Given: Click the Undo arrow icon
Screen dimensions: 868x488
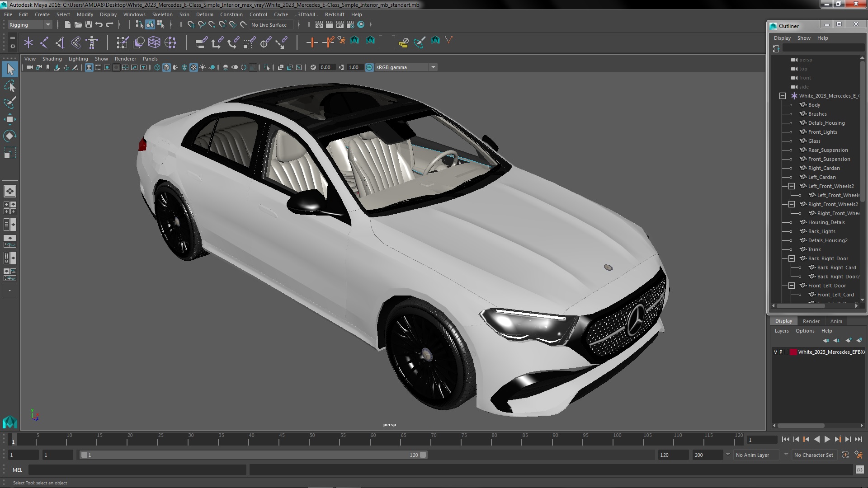Looking at the screenshot, I should (99, 24).
